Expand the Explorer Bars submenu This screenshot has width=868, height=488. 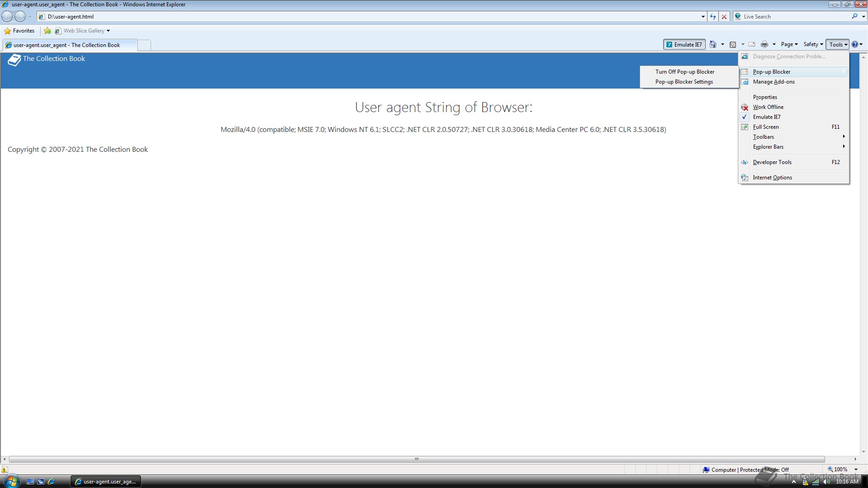point(794,147)
